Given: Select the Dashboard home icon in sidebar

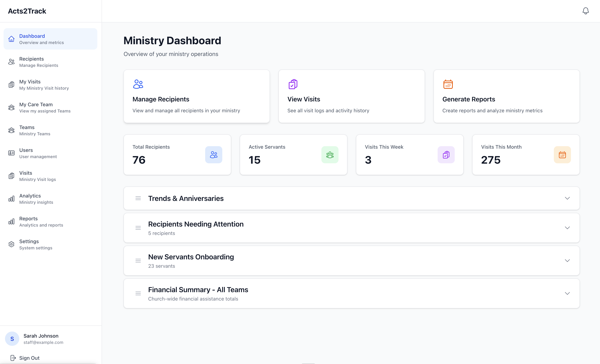Looking at the screenshot, I should [11, 39].
